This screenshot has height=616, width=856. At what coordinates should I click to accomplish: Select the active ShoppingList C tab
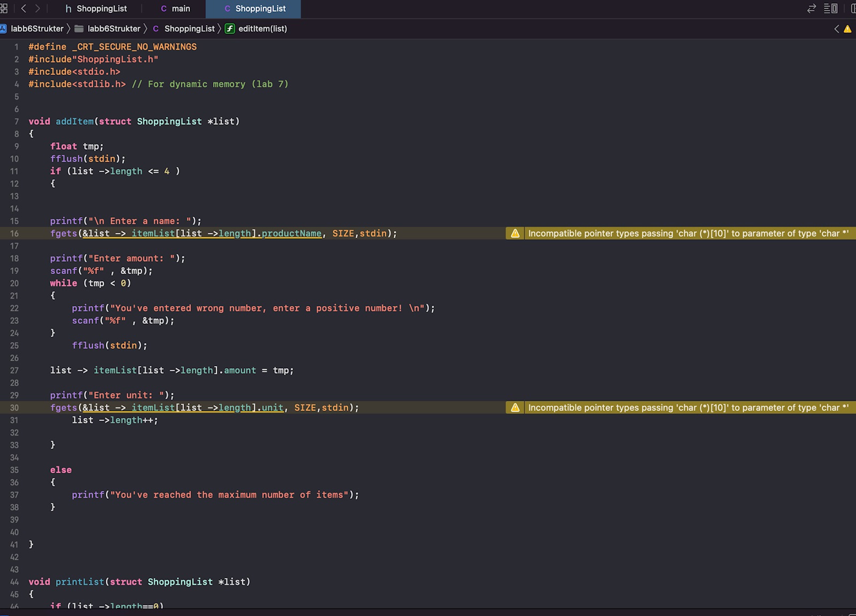[255, 9]
